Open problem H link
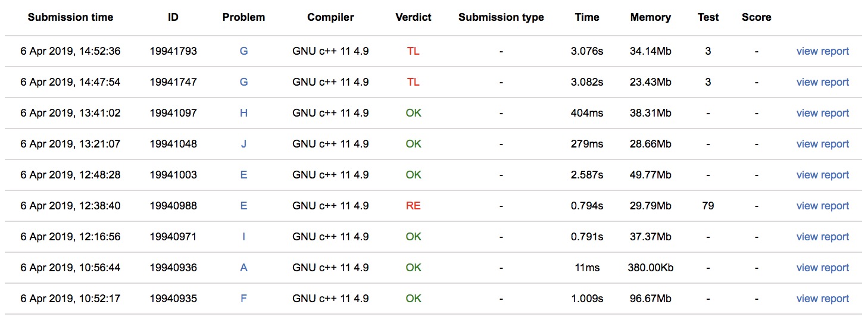This screenshot has height=320, width=868. (x=243, y=113)
